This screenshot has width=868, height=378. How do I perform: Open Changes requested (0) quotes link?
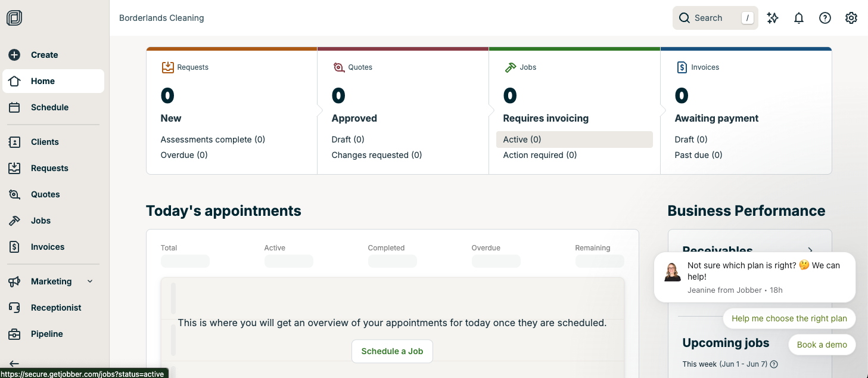pos(377,155)
